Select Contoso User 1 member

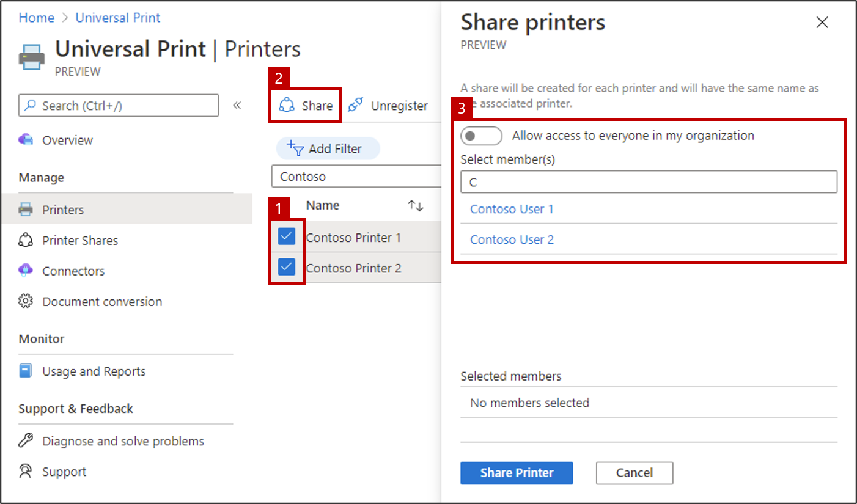coord(512,209)
